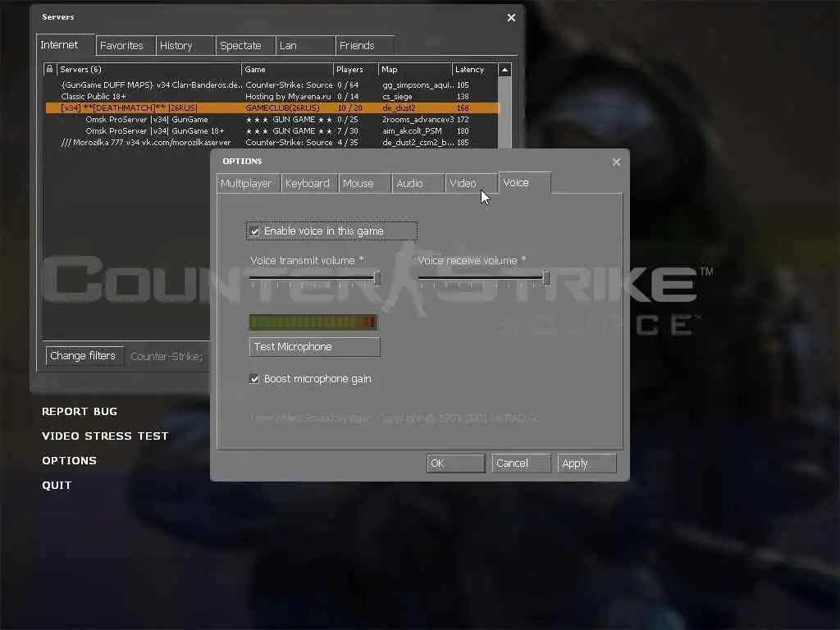Select the Voice options tab

point(524,183)
